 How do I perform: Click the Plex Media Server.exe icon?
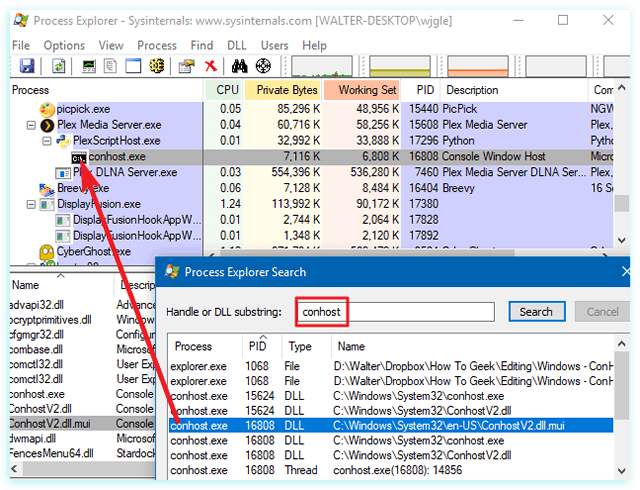pyautogui.click(x=47, y=125)
